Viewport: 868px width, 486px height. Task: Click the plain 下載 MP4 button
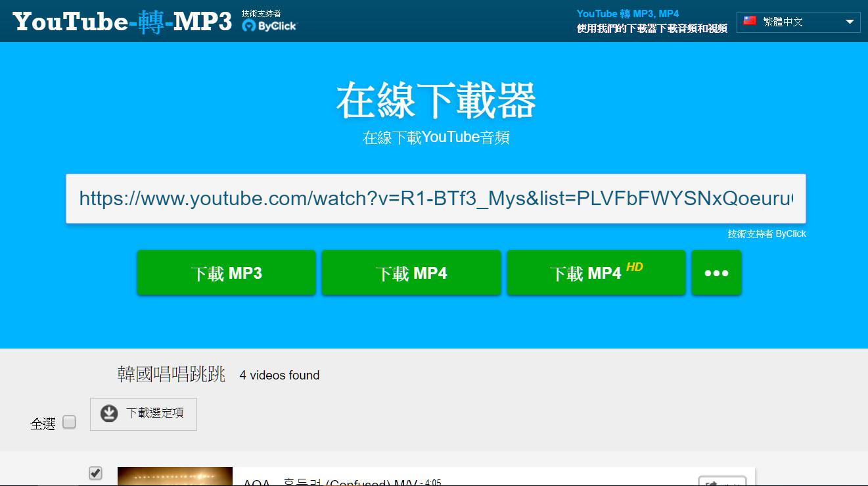(x=411, y=273)
